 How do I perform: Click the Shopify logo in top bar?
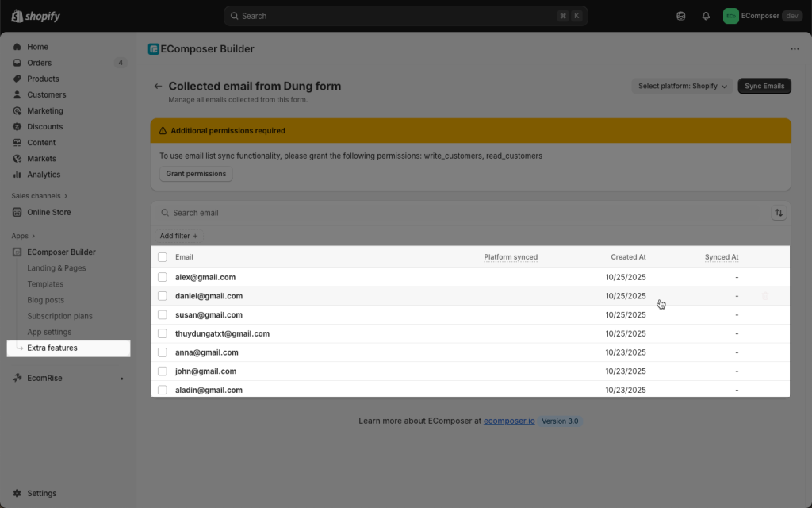click(36, 16)
